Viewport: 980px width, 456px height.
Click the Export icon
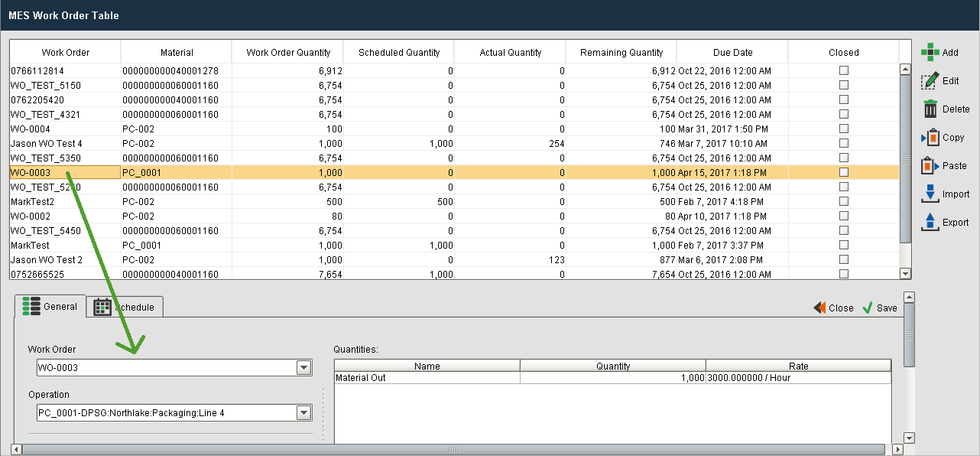point(930,223)
